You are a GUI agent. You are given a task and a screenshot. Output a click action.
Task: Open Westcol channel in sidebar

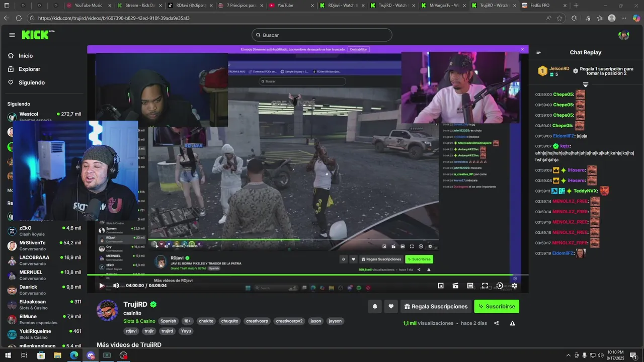[44, 117]
